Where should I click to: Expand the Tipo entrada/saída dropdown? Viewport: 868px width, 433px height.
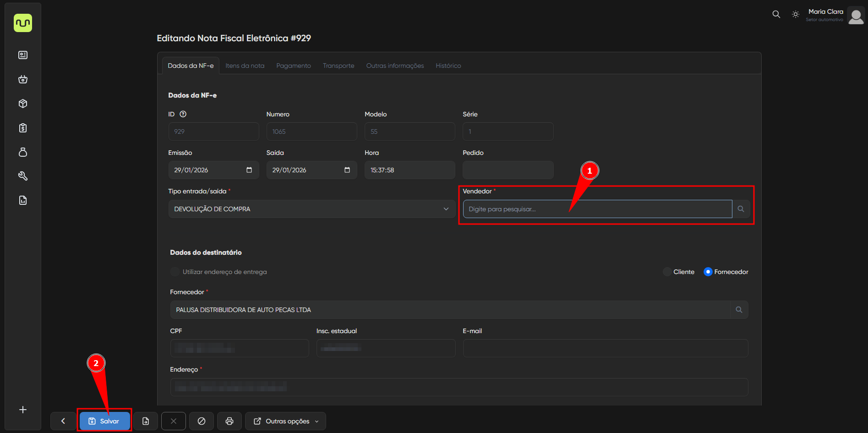[x=311, y=209]
